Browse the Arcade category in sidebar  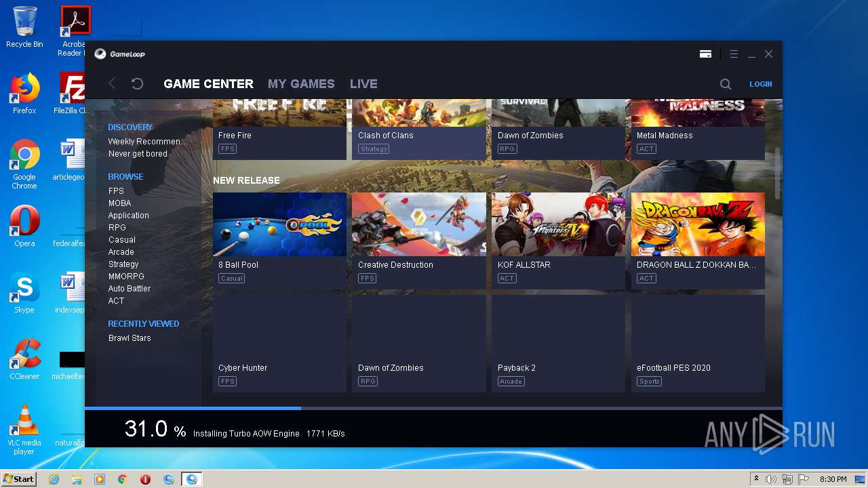coord(121,252)
